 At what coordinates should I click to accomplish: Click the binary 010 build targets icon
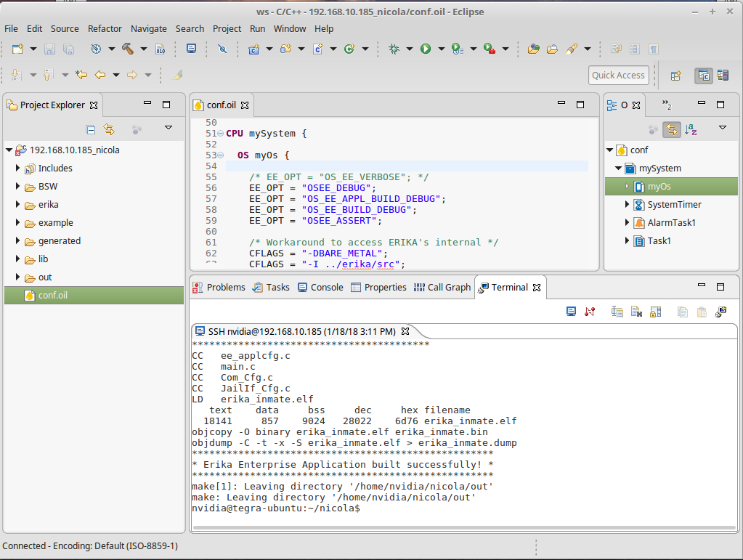pyautogui.click(x=161, y=49)
